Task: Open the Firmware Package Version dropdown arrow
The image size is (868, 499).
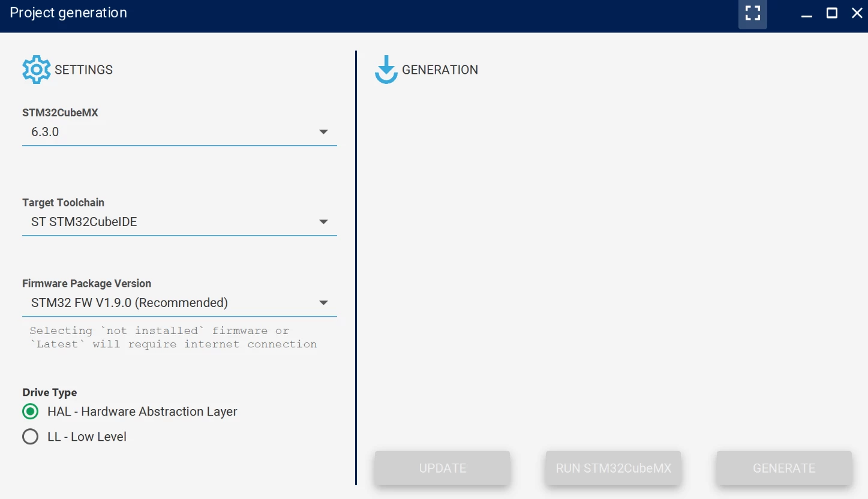Action: pos(323,303)
